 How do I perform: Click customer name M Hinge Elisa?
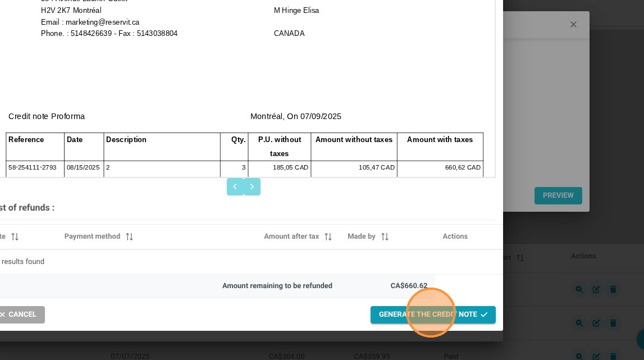pos(296,10)
